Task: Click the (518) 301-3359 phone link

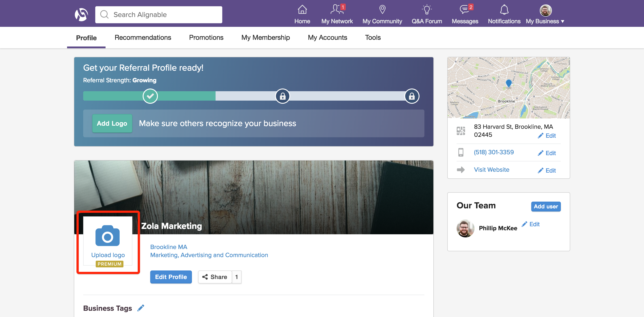Action: coord(494,152)
